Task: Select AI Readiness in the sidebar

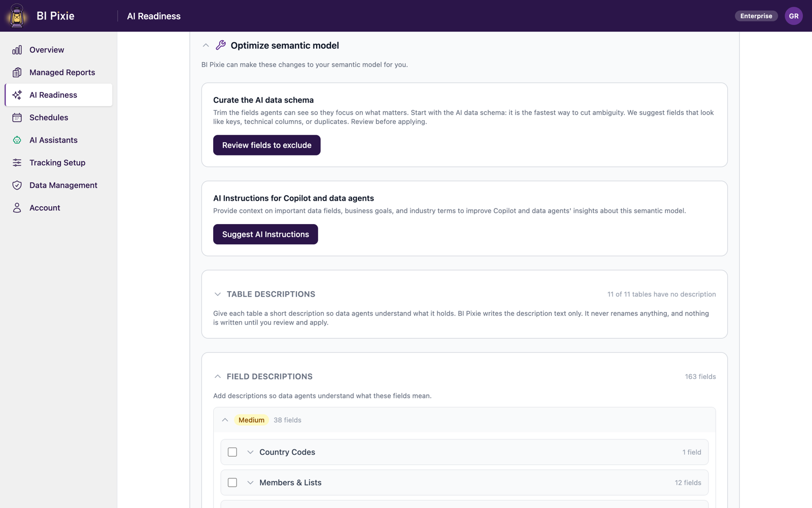Action: [x=58, y=95]
